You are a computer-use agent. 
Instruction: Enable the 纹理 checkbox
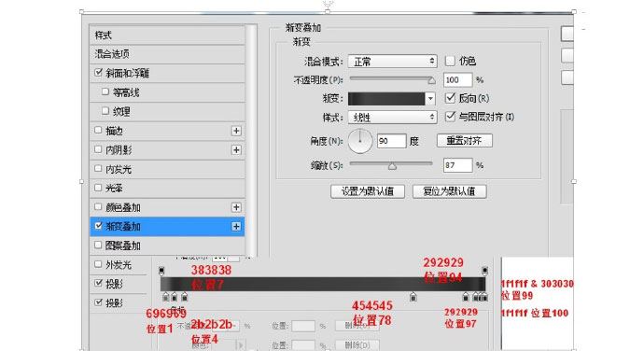[105, 110]
